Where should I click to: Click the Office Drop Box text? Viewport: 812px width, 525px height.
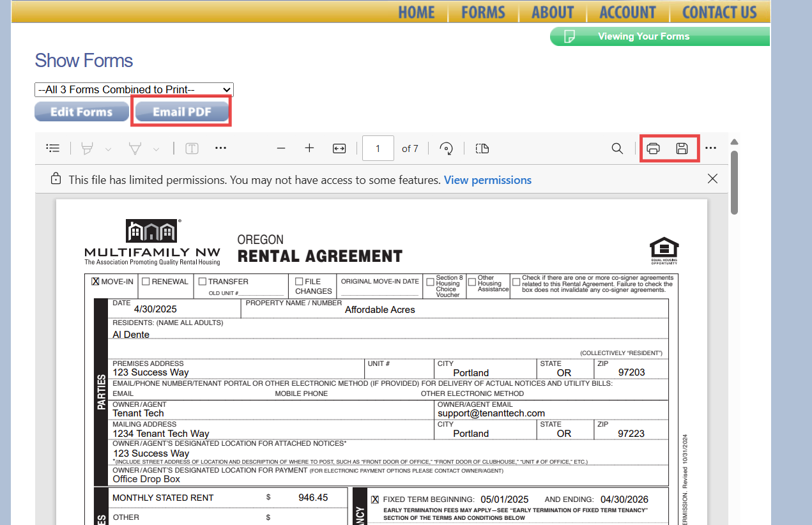pos(146,479)
